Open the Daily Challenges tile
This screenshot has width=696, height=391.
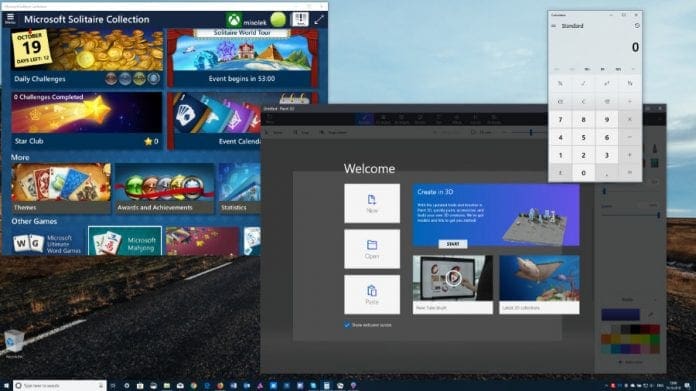[87, 58]
